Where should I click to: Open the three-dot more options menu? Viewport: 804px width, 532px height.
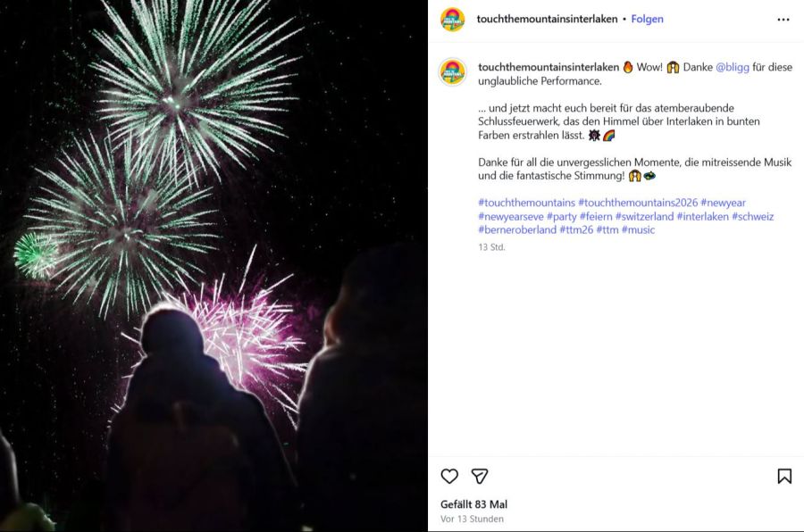tap(783, 20)
